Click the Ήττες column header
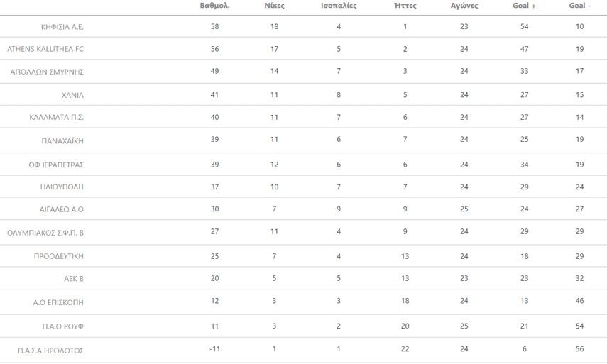 coord(405,6)
